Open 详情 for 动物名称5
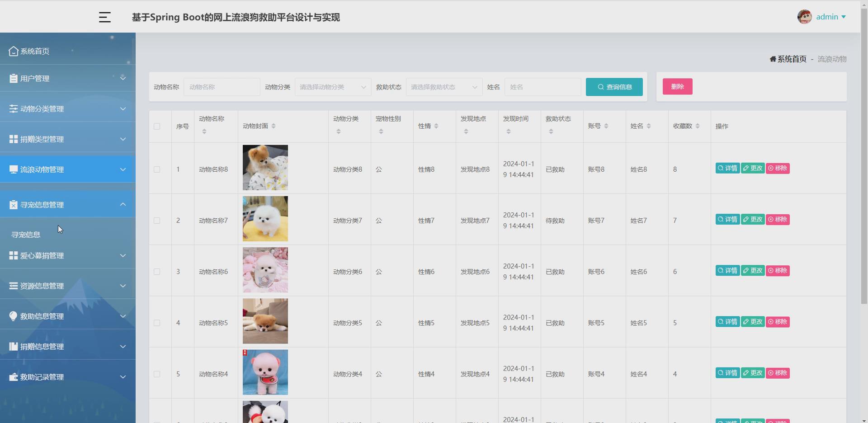Image resolution: width=868 pixels, height=423 pixels. click(727, 322)
